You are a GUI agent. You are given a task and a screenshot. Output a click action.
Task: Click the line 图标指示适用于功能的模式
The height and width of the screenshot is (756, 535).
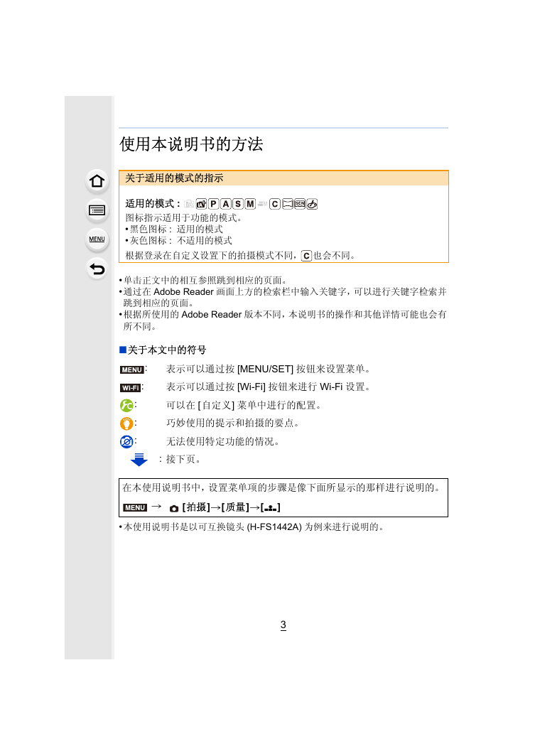click(183, 218)
